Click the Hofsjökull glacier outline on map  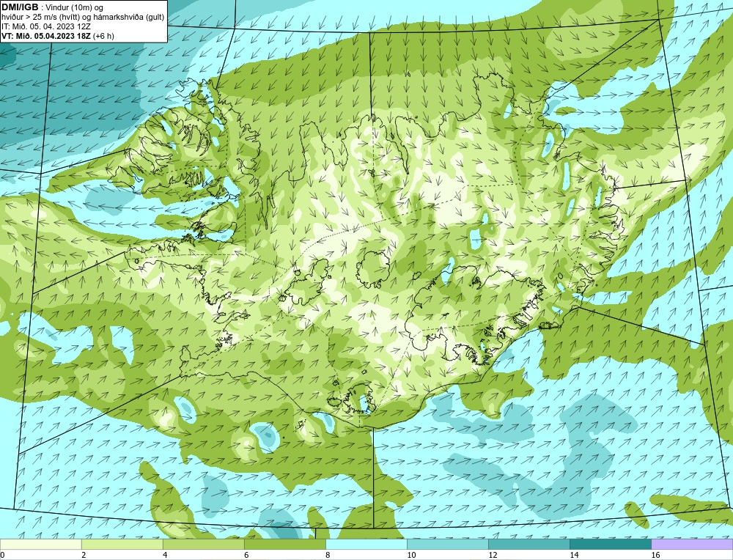(373, 269)
